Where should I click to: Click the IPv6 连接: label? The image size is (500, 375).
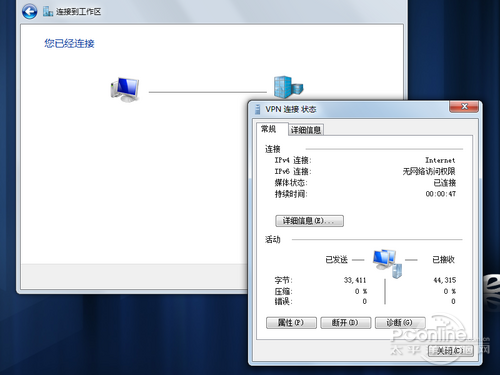tap(293, 171)
